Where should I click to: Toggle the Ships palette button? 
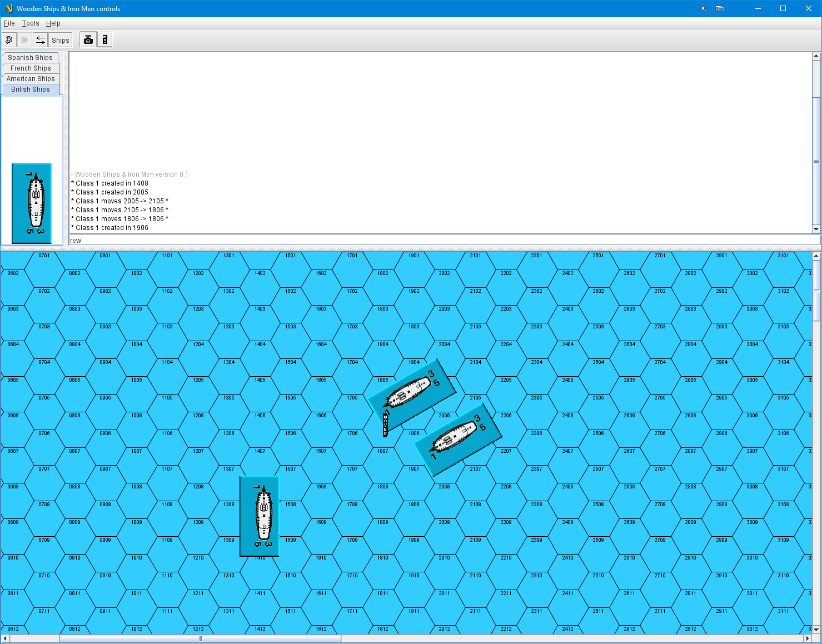[x=61, y=40]
